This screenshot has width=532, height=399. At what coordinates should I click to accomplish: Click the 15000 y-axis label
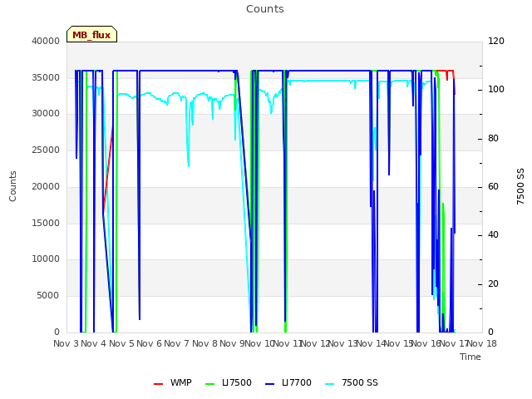click(46, 223)
